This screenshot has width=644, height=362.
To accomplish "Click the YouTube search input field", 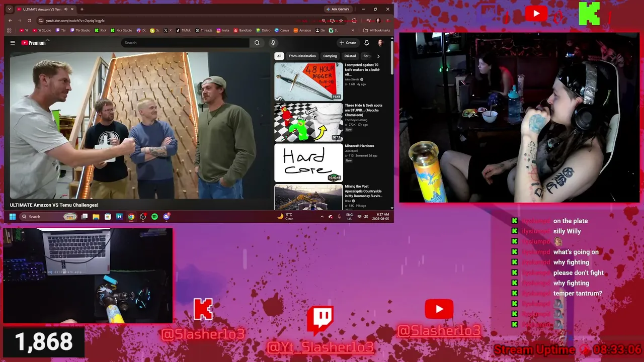I will click(x=185, y=43).
